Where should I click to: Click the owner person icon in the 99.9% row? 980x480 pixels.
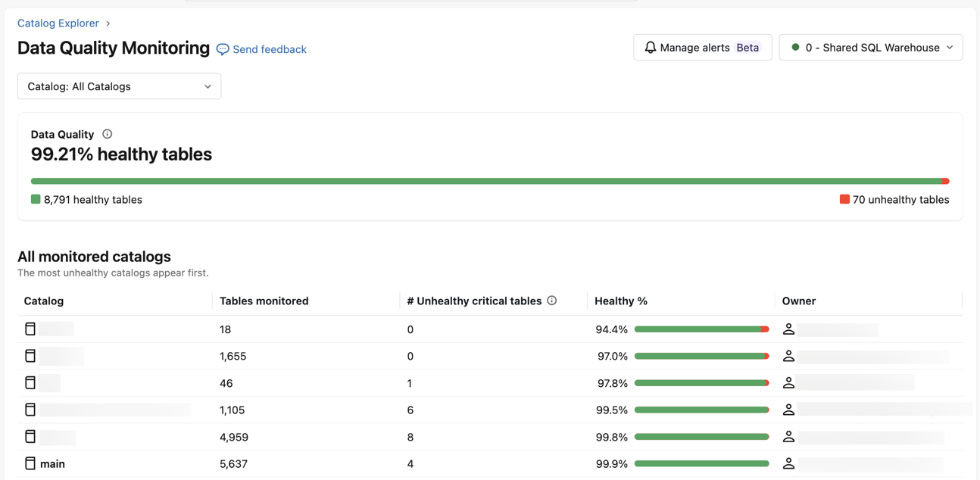tap(788, 463)
